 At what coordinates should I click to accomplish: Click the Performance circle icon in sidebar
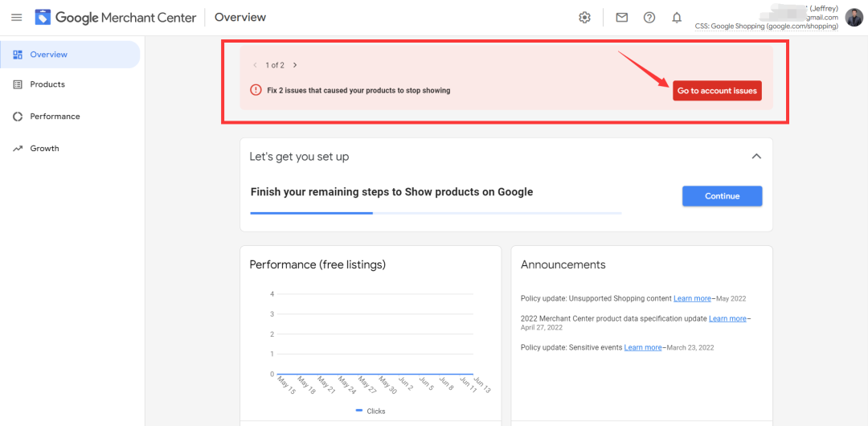pos(18,117)
